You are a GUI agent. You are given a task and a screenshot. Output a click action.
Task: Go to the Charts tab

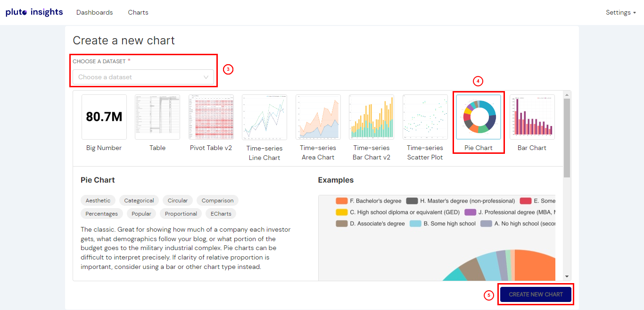(x=138, y=13)
